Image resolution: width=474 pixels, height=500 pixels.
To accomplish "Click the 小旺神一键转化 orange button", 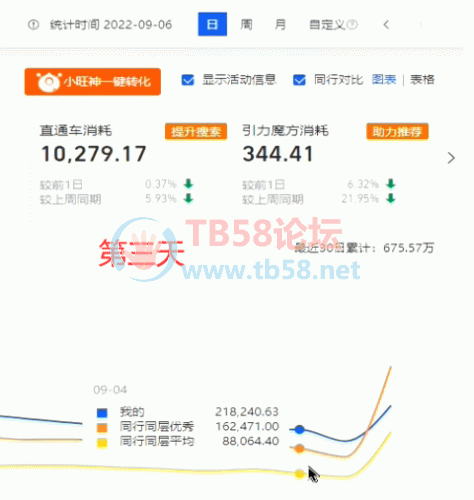I will pos(93,82).
